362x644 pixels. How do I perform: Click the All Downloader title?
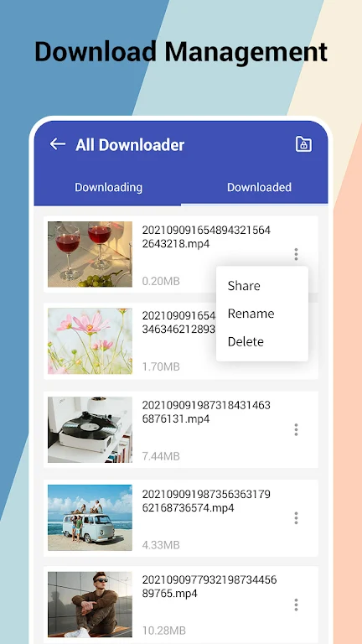(x=130, y=144)
